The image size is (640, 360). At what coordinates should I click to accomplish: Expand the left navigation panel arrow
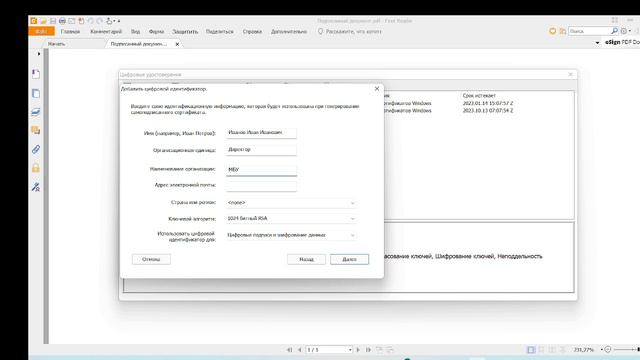tap(39, 53)
